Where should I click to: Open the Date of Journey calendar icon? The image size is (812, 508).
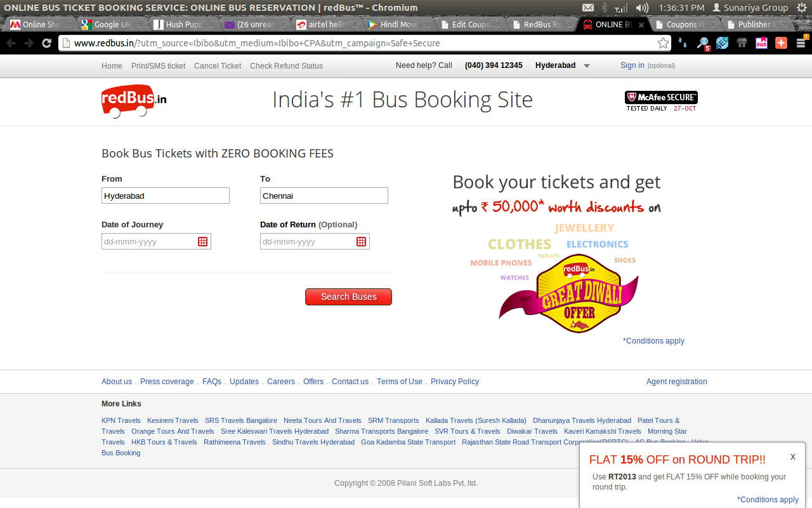(203, 241)
